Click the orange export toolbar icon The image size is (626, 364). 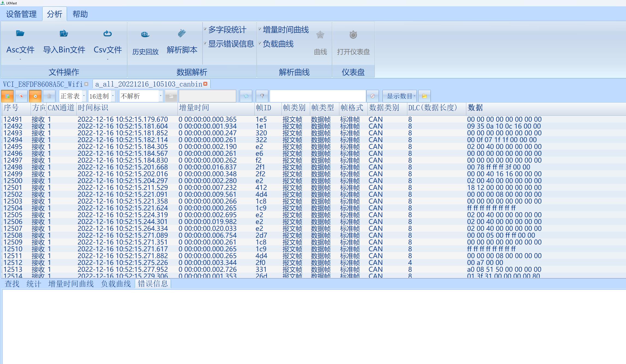pos(7,96)
